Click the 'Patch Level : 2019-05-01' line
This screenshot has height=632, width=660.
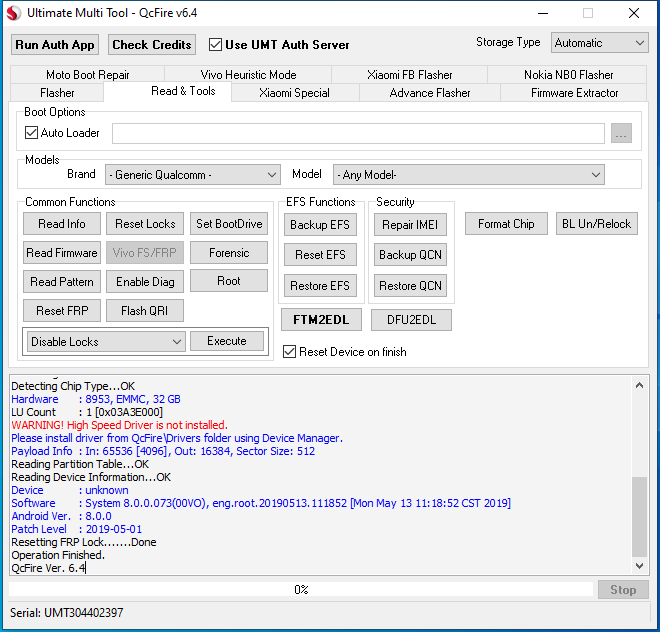77,529
